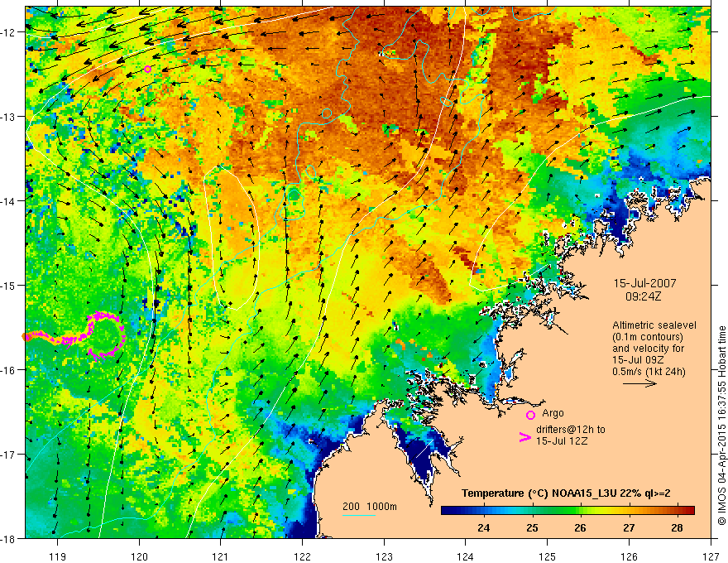The image size is (728, 563).
Task: Click the magenta drifters arrowhead legend symbol
Action: (524, 437)
